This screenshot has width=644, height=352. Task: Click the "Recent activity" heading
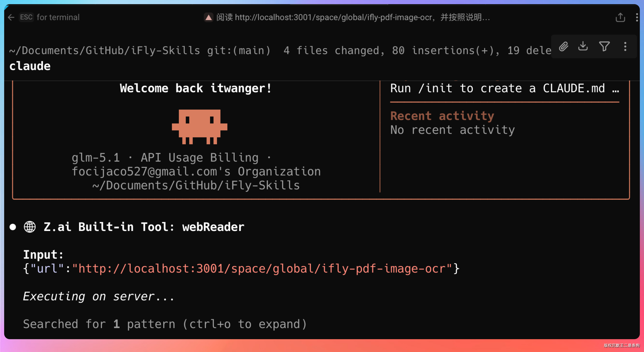pos(442,116)
